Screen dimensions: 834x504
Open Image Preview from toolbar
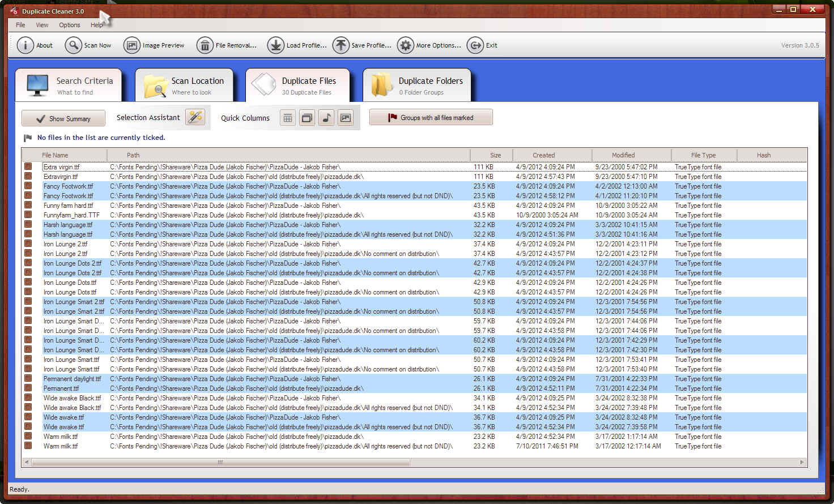pos(132,45)
